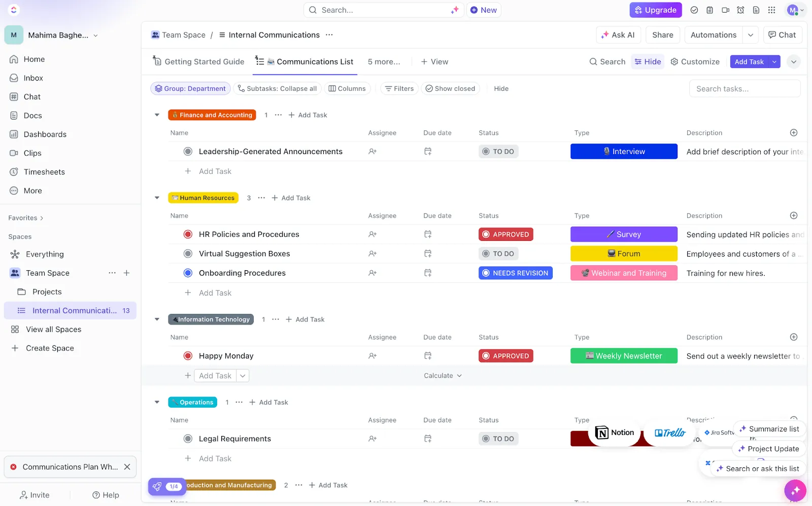This screenshot has width=812, height=506.
Task: Click the plus icon next to Team Space
Action: [127, 273]
